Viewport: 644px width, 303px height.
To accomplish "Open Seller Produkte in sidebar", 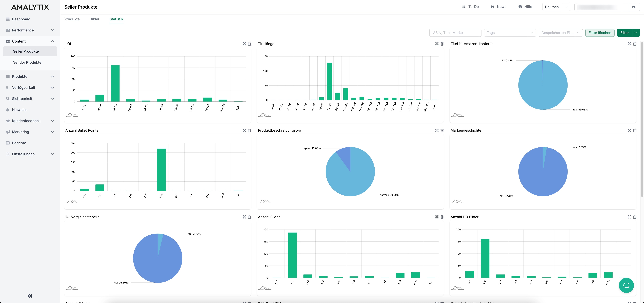I will click(x=30, y=51).
